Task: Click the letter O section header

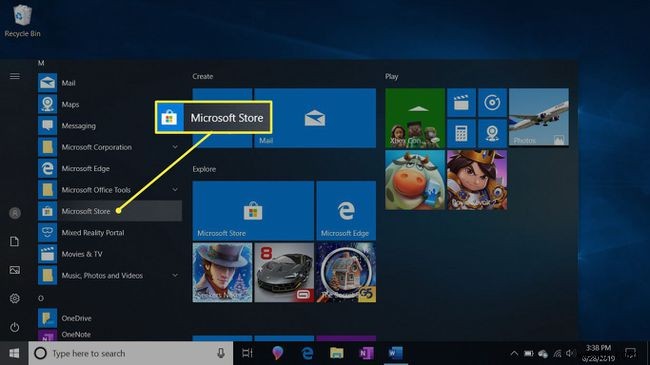Action: (x=41, y=298)
